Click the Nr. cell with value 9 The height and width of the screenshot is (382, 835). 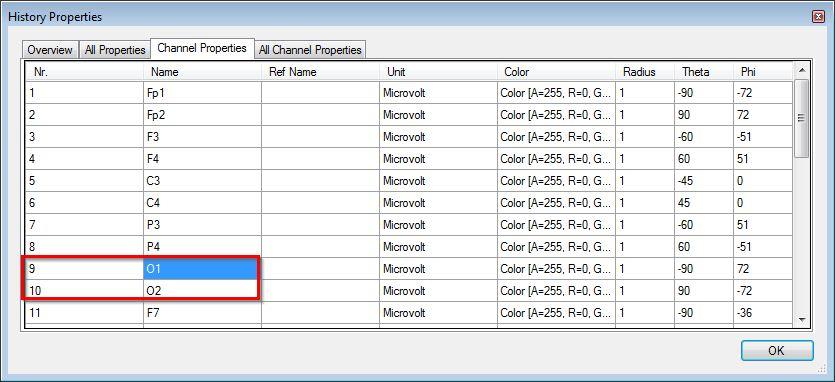(84, 269)
